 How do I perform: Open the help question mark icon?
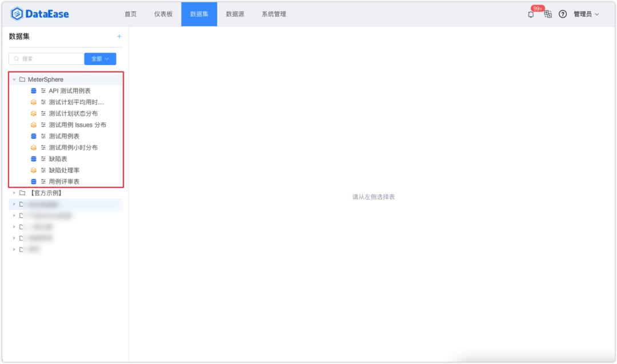click(562, 14)
